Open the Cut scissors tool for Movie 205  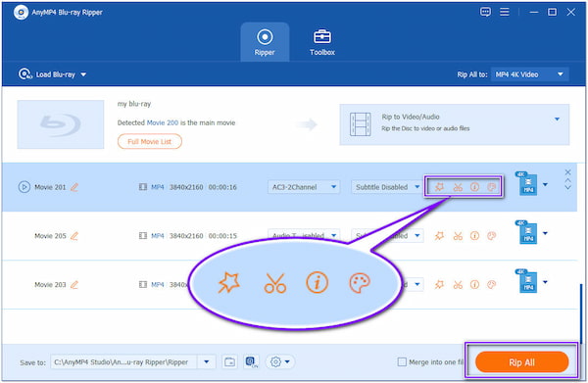click(458, 236)
